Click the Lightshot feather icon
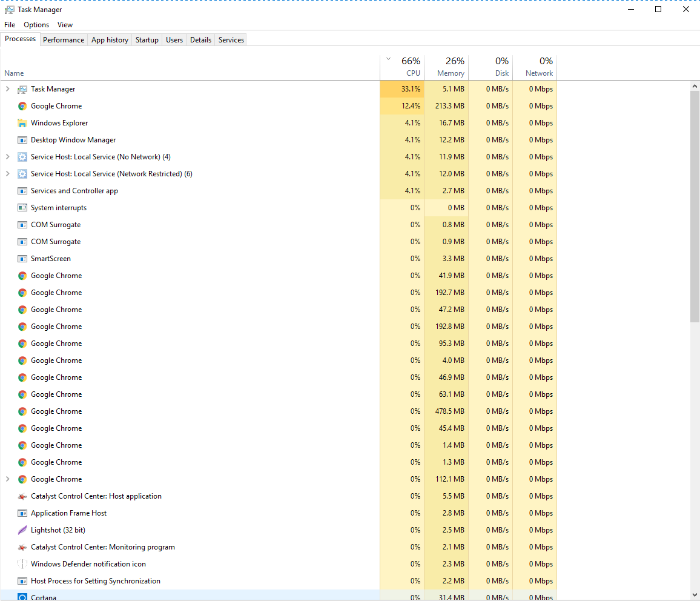 [22, 531]
